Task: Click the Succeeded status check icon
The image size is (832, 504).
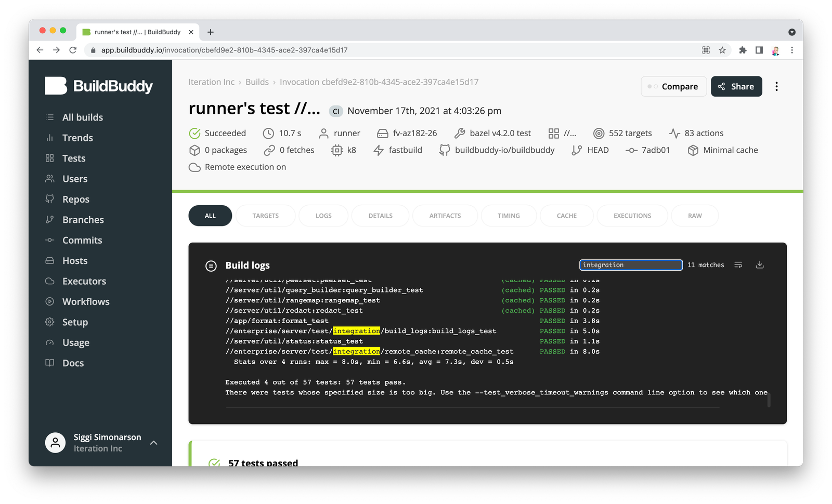Action: [x=194, y=134]
